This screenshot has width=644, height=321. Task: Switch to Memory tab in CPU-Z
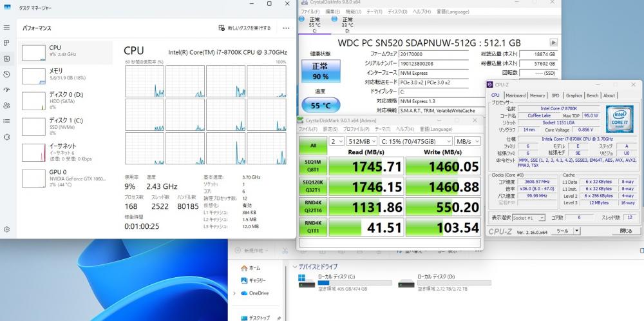(537, 95)
